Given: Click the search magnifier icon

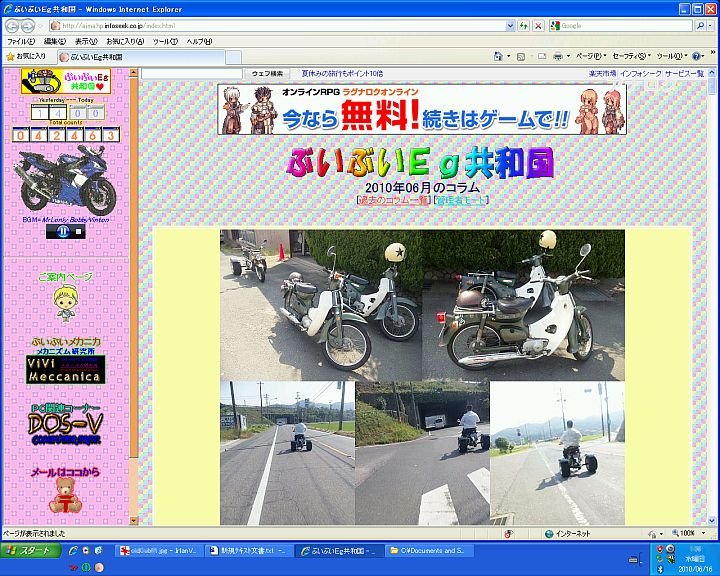Looking at the screenshot, I should (700, 26).
